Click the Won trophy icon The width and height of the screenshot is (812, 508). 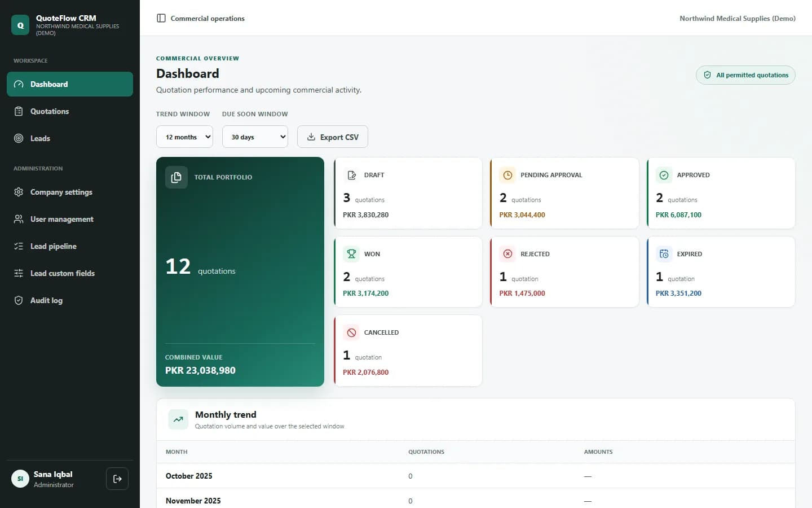[351, 254]
